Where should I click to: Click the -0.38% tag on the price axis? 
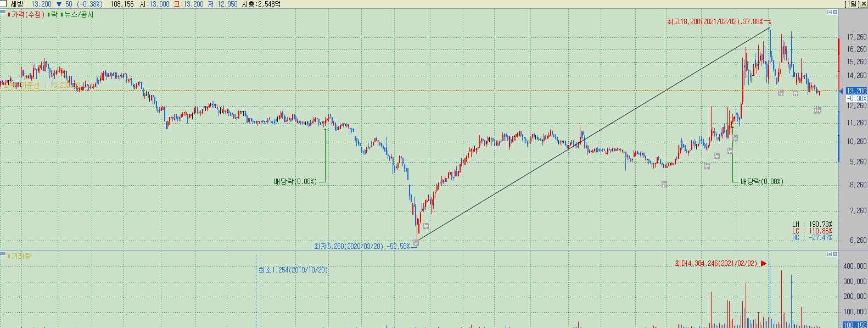tap(856, 98)
